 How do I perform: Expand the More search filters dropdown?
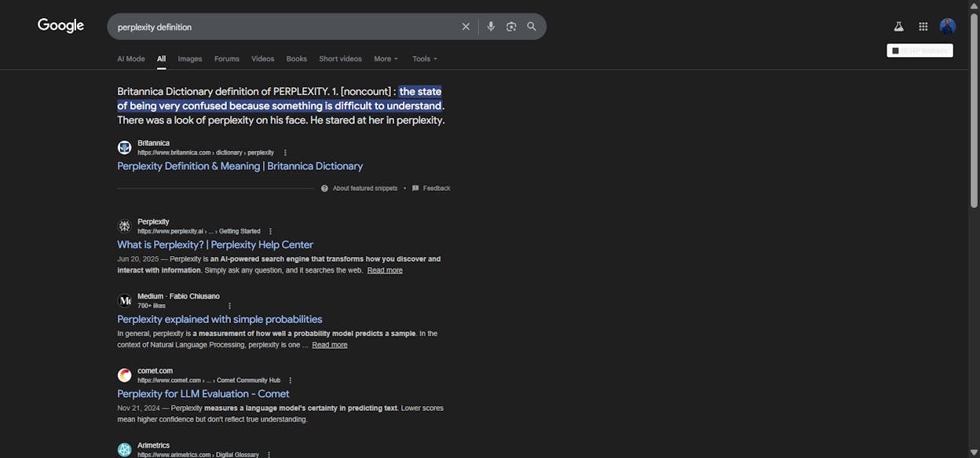pyautogui.click(x=386, y=59)
